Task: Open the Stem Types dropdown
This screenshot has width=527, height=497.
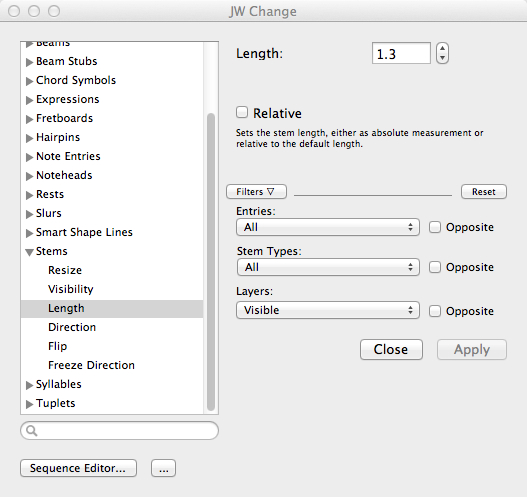Action: (328, 267)
